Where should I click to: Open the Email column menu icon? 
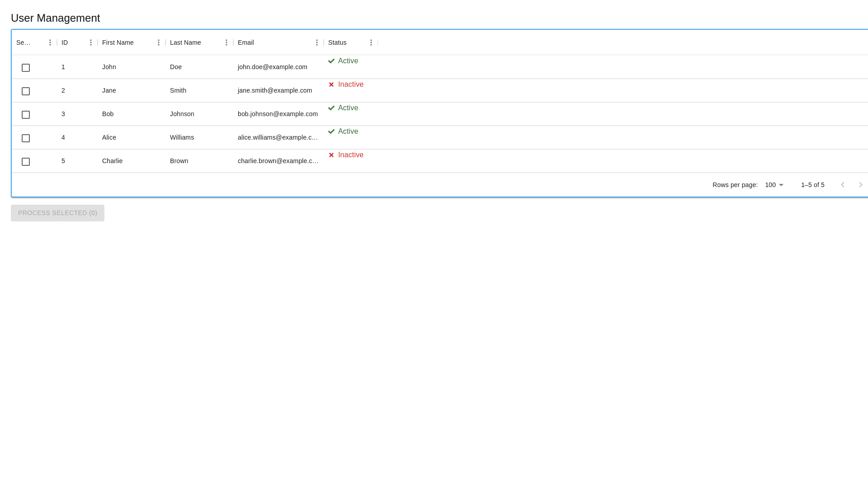coord(317,42)
